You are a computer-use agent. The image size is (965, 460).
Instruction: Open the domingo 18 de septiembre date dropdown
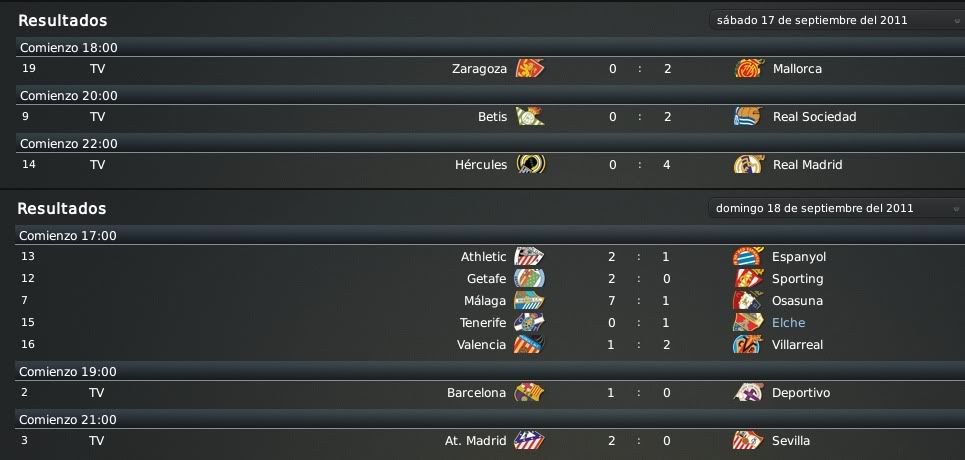coord(836,208)
